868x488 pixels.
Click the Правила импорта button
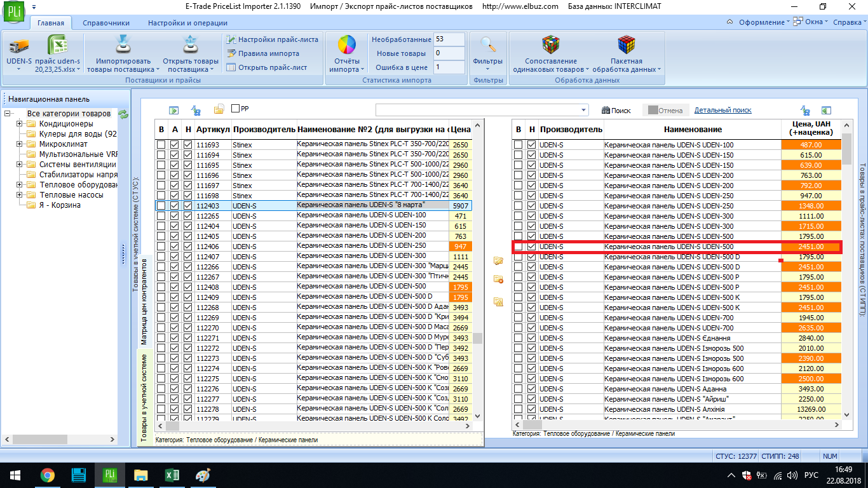(263, 53)
